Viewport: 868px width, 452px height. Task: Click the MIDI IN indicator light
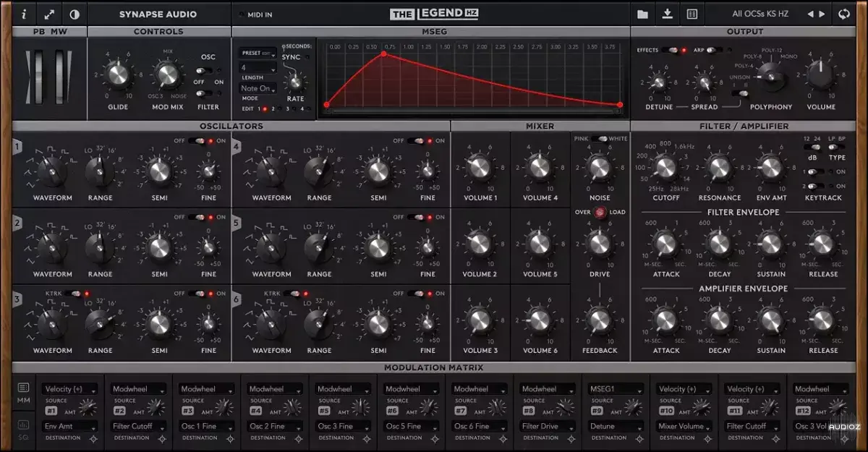tap(242, 14)
